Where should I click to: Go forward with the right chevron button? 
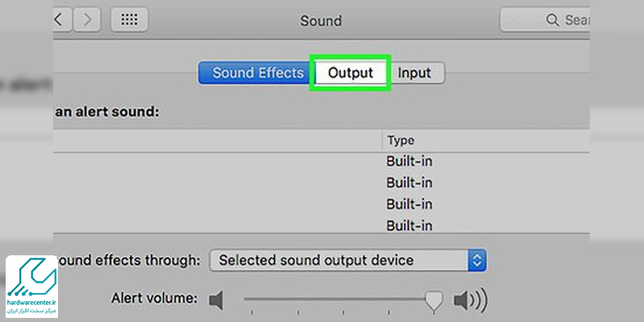87,19
